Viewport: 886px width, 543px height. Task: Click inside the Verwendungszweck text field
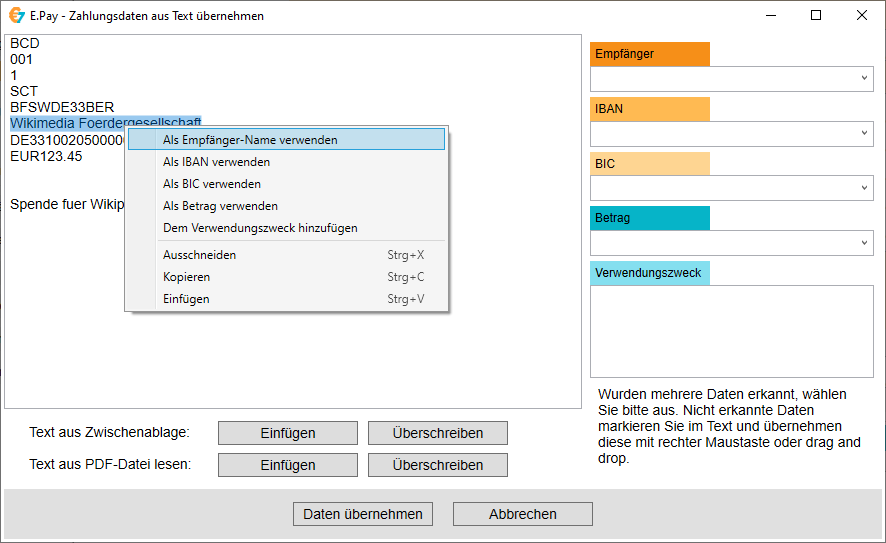pos(731,331)
